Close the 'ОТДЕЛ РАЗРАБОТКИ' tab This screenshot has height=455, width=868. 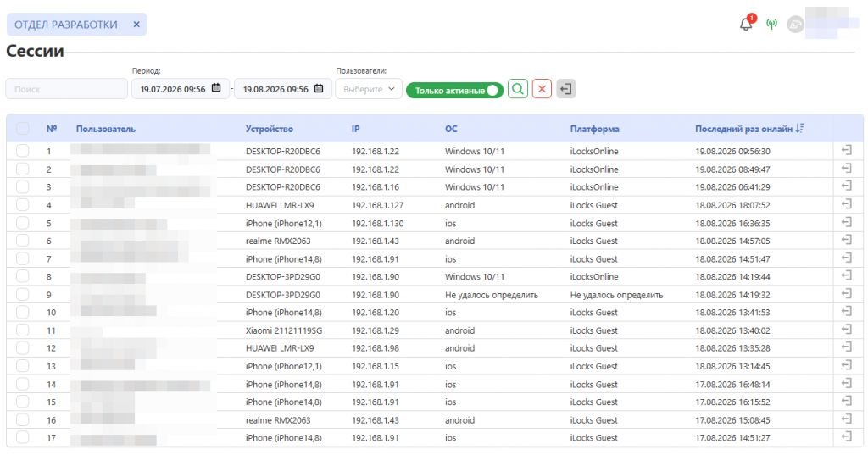[x=136, y=25]
